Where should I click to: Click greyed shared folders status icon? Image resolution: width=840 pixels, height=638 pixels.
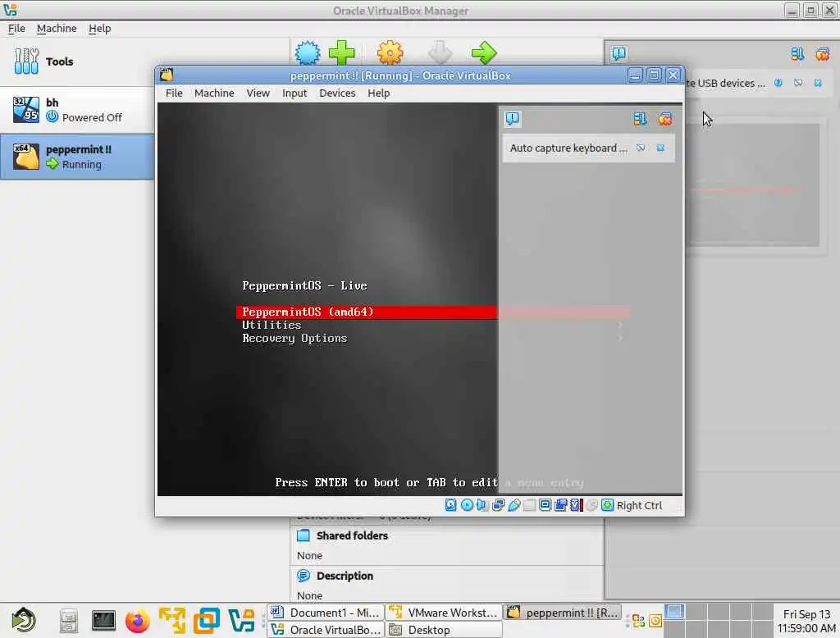pyautogui.click(x=529, y=505)
